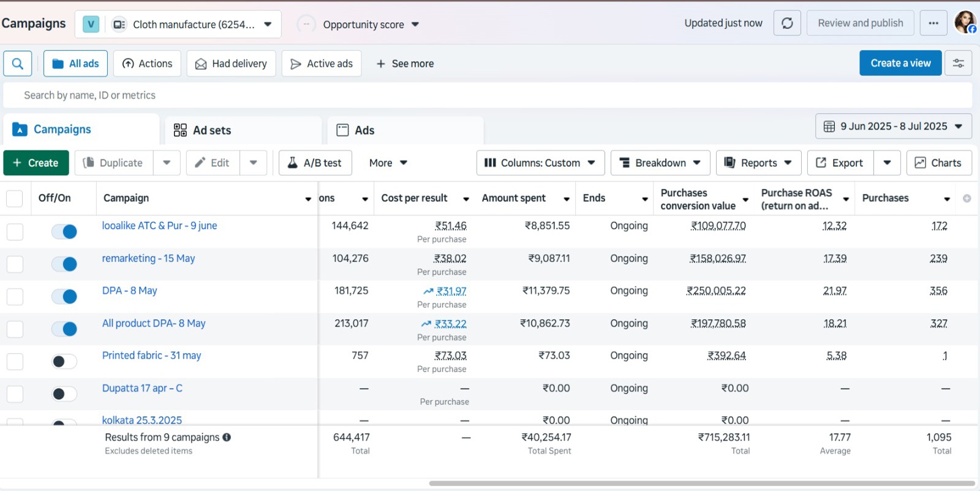Click the add column plus icon
980x491 pixels.
[967, 199]
